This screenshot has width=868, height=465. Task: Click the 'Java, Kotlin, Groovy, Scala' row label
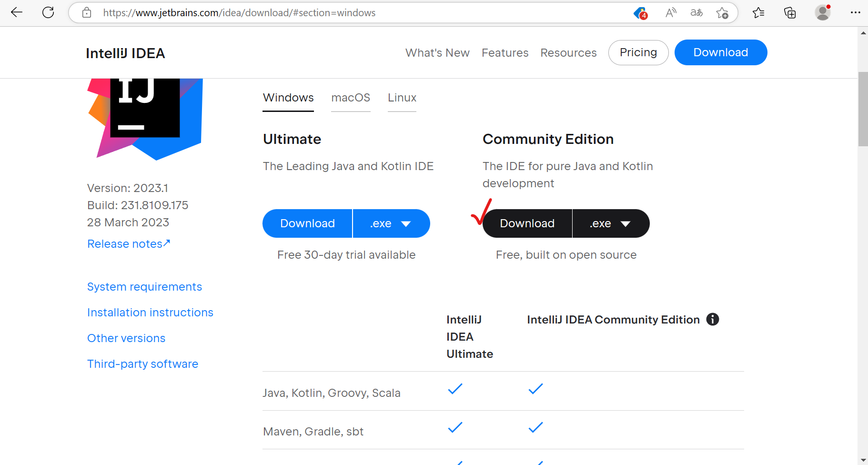[x=331, y=393]
